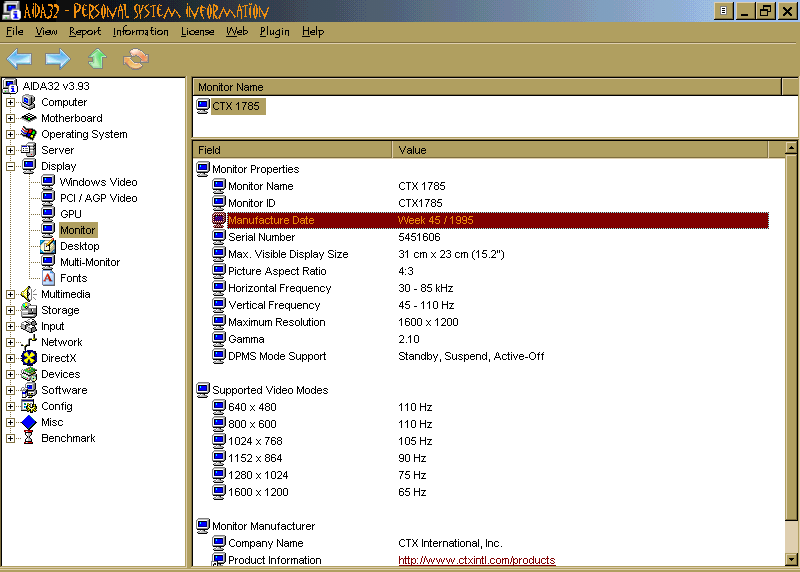Collapse the Display tree node
The image size is (800, 572).
10,166
